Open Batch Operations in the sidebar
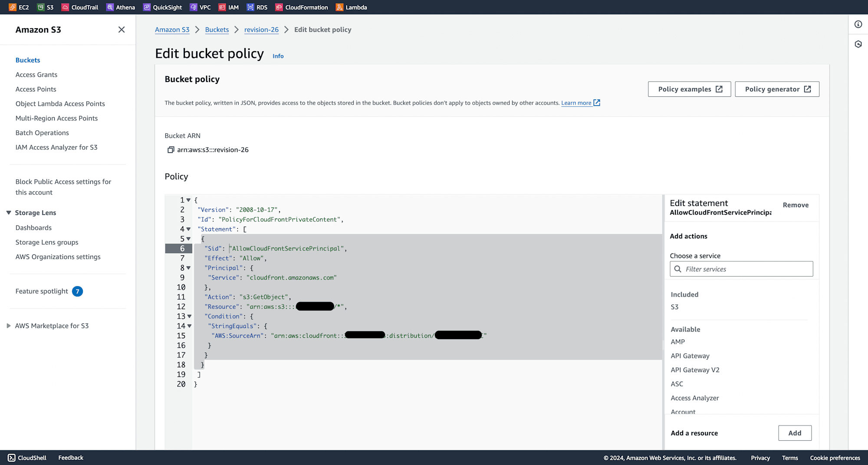Image resolution: width=868 pixels, height=465 pixels. [x=42, y=133]
